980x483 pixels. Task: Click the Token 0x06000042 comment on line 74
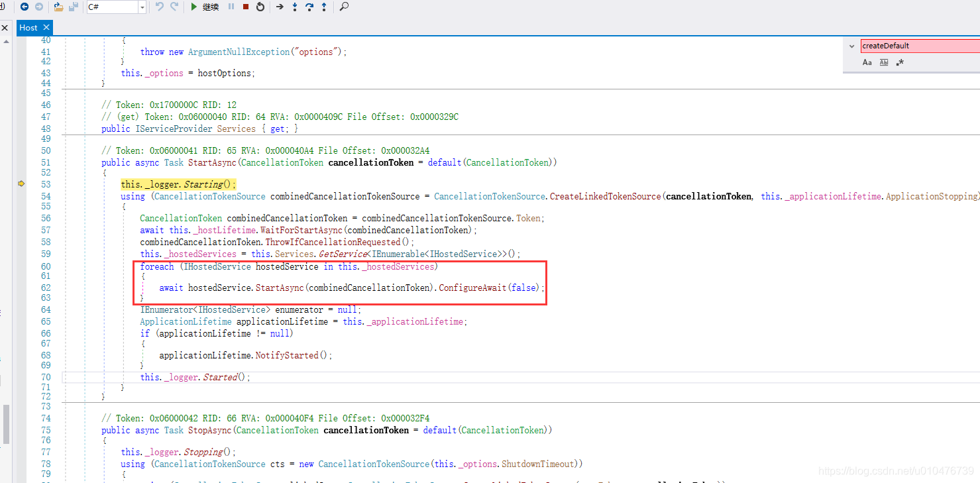click(265, 418)
